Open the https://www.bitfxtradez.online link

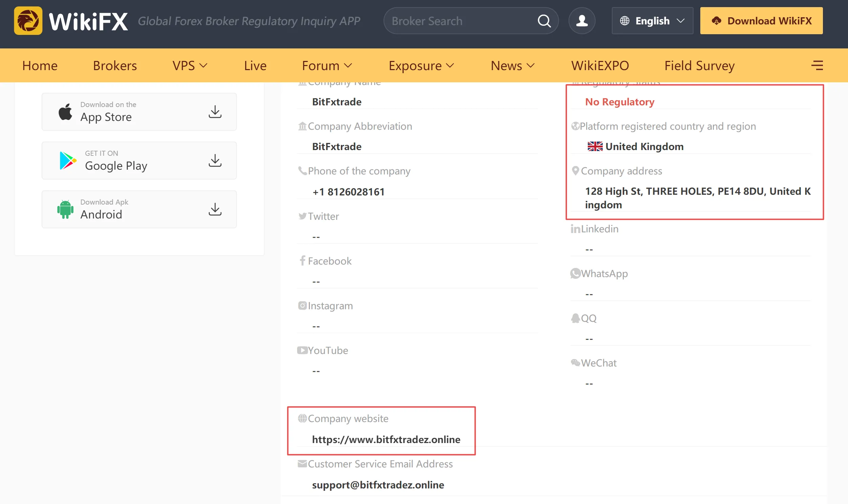pyautogui.click(x=386, y=439)
